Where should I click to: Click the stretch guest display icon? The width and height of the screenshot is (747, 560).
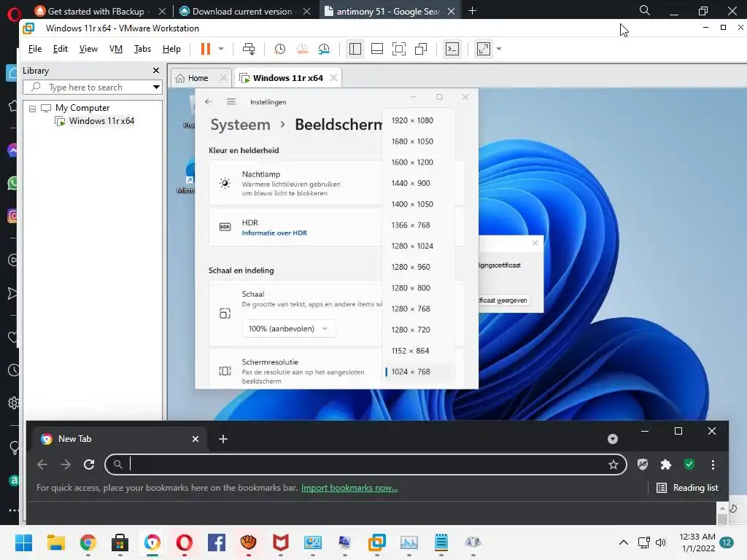click(x=484, y=49)
